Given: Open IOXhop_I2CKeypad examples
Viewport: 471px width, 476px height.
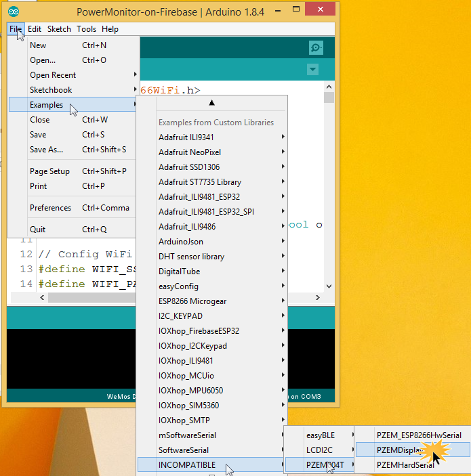Looking at the screenshot, I should pyautogui.click(x=212, y=346).
